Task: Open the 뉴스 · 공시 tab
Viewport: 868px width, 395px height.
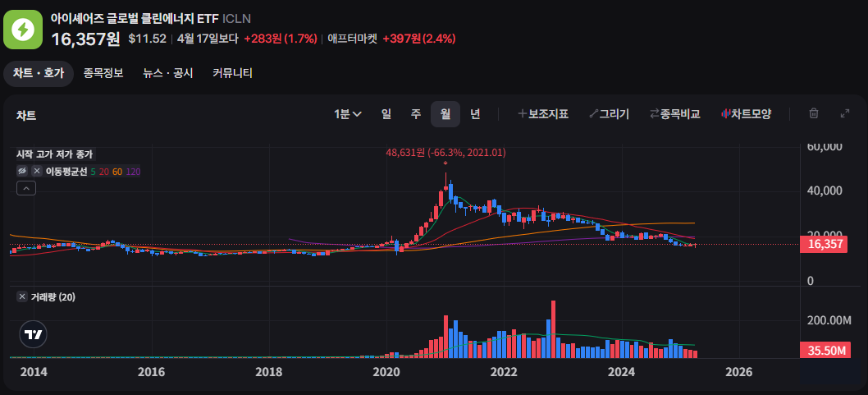Action: 167,73
